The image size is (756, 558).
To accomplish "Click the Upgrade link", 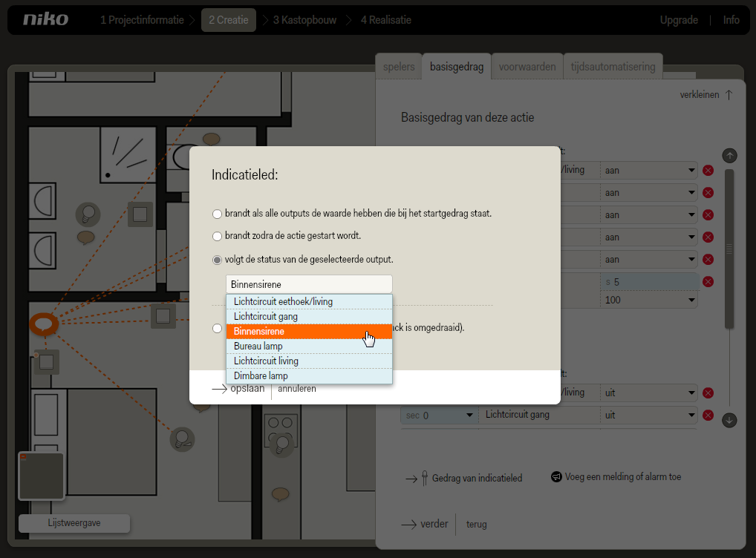I will click(679, 20).
